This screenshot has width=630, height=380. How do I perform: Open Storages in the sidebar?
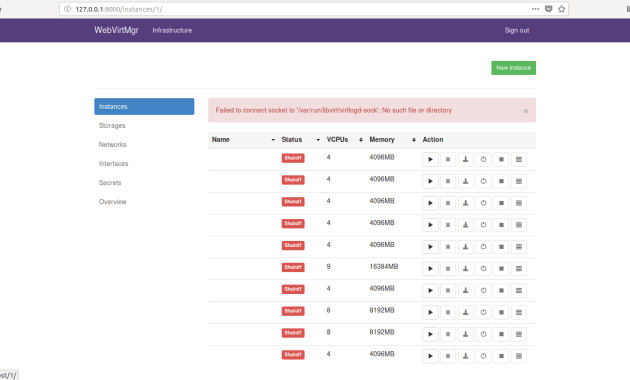pyautogui.click(x=112, y=125)
